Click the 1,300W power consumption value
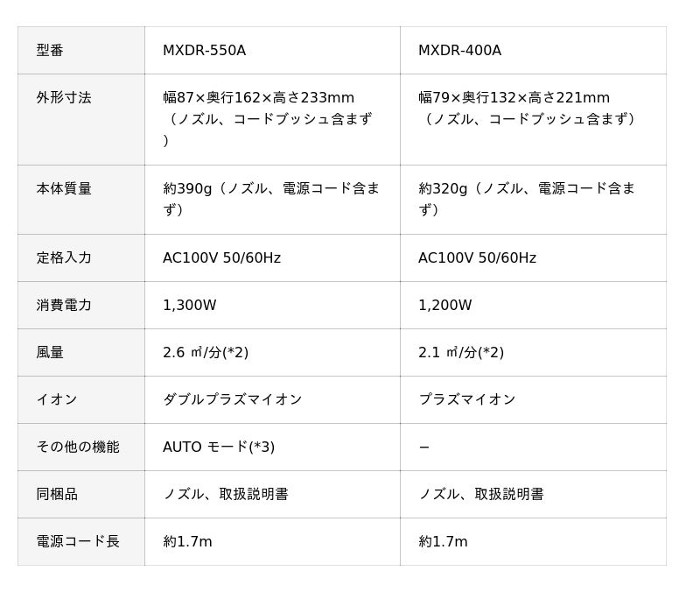This screenshot has width=700, height=592. (190, 305)
